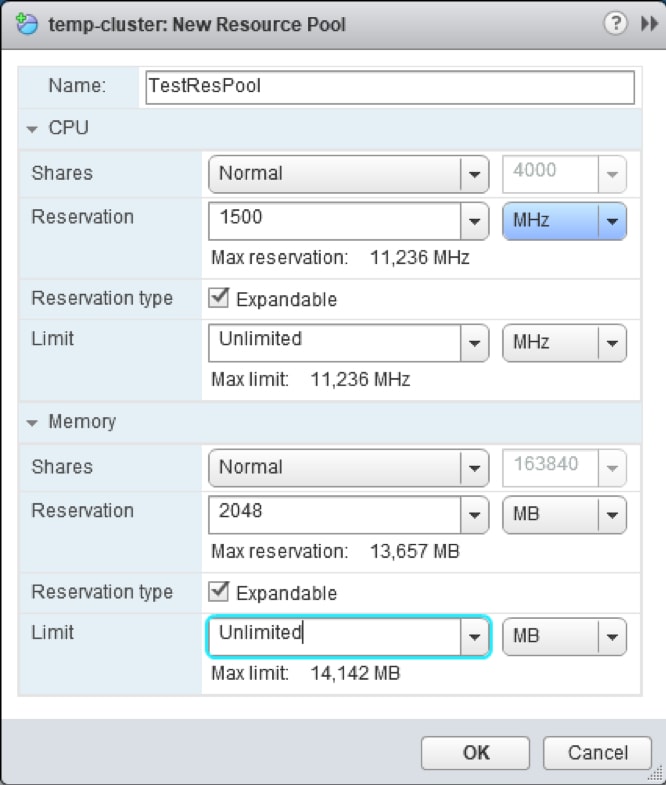Image resolution: width=666 pixels, height=785 pixels.
Task: Click the resource pool icon in title bar
Action: click(26, 24)
